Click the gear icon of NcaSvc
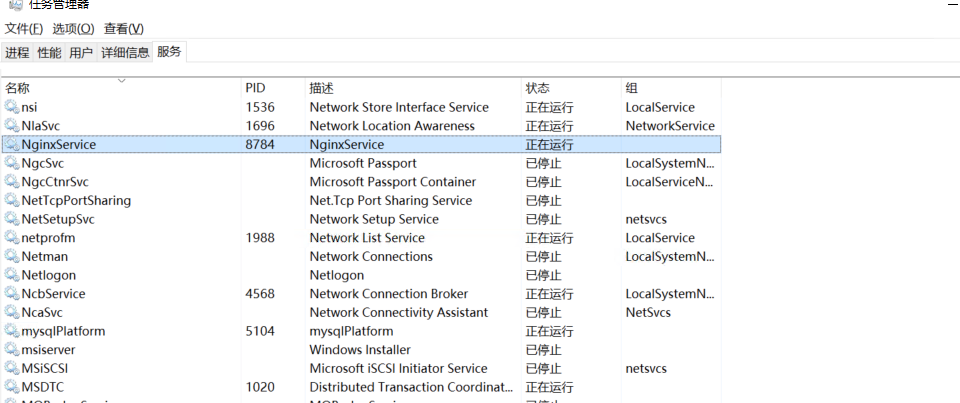The image size is (960, 403). click(x=12, y=312)
